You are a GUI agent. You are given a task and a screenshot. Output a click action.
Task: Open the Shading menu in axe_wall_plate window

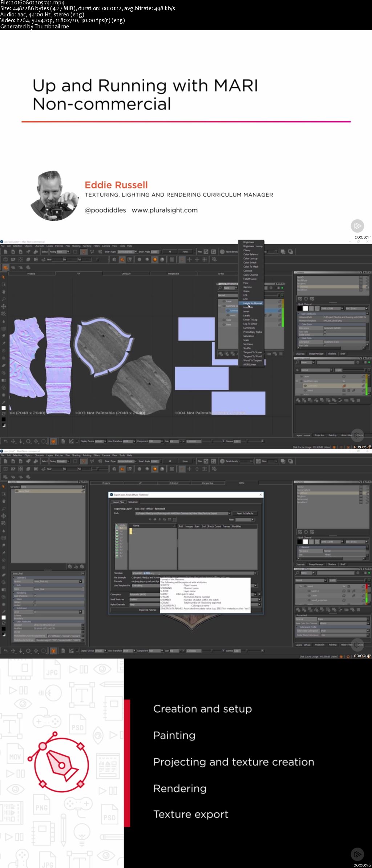76,246
